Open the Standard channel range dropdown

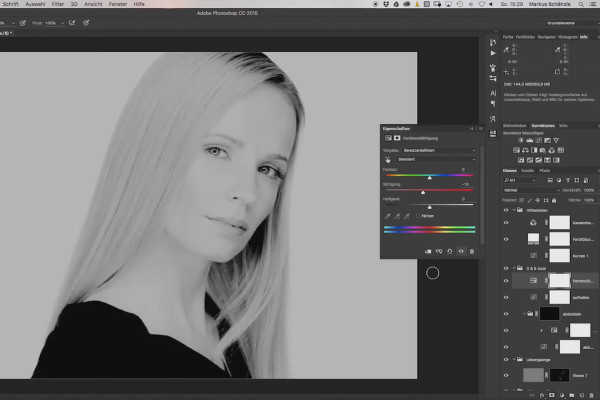[x=436, y=159]
